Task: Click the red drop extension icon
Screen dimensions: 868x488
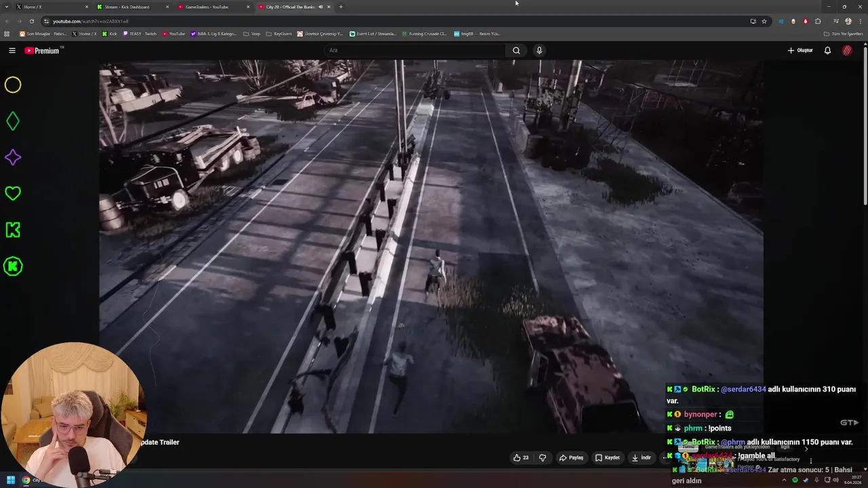Action: pyautogui.click(x=806, y=21)
